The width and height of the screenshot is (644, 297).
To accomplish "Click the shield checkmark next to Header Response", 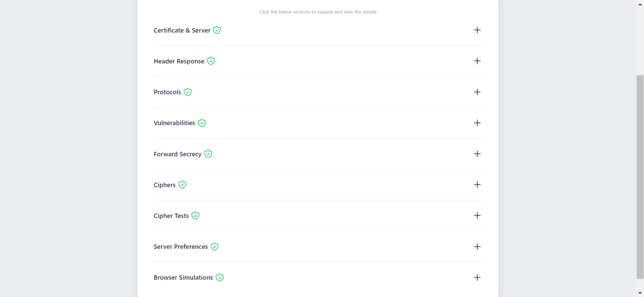I will [x=211, y=61].
